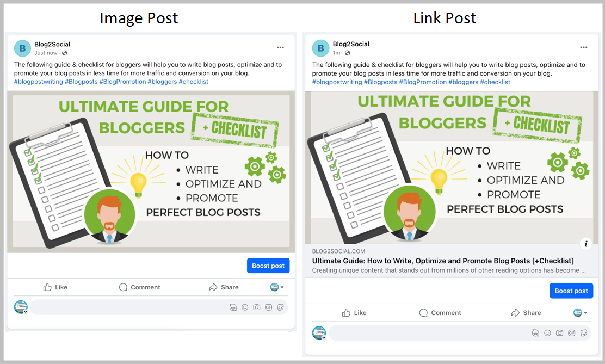Image resolution: width=605 pixels, height=364 pixels.
Task: Open #blogpostwriting hashtag in Image Post
Action: coord(38,82)
